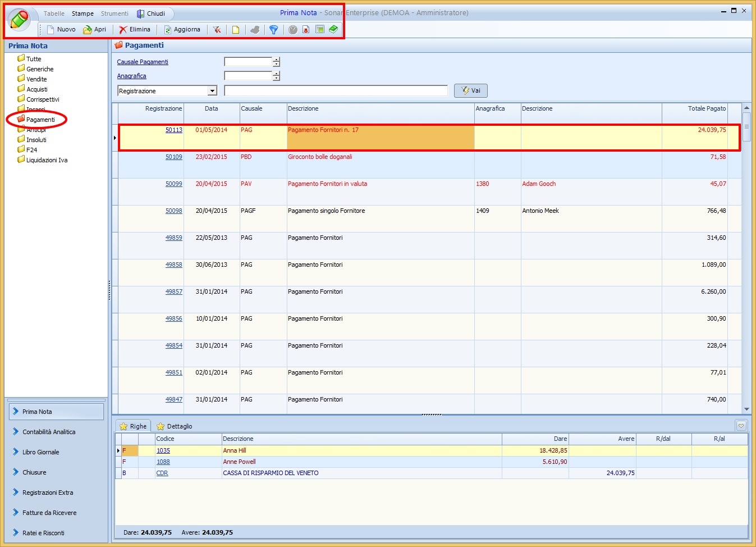Open the Registrazione search field dropdown

point(212,91)
